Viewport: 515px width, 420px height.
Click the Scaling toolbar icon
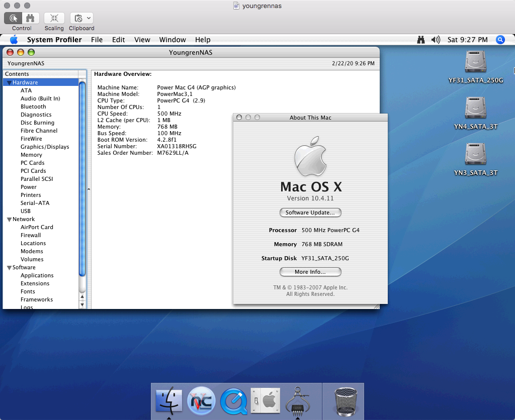point(54,18)
